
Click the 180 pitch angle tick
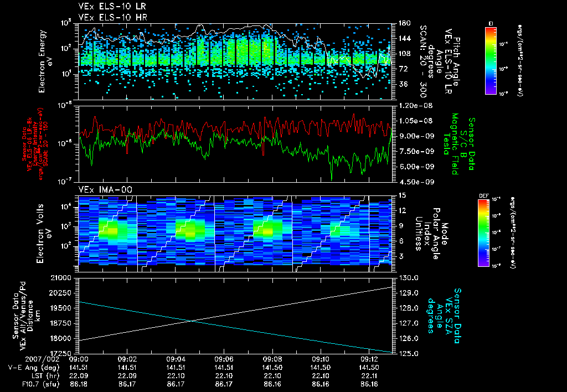pyautogui.click(x=405, y=23)
